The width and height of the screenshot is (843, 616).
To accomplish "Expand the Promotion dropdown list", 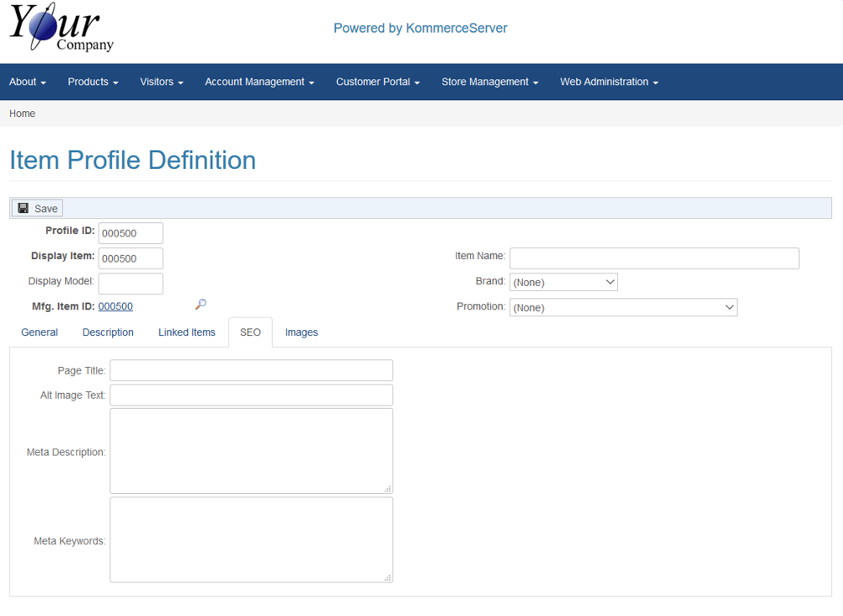I will point(623,308).
